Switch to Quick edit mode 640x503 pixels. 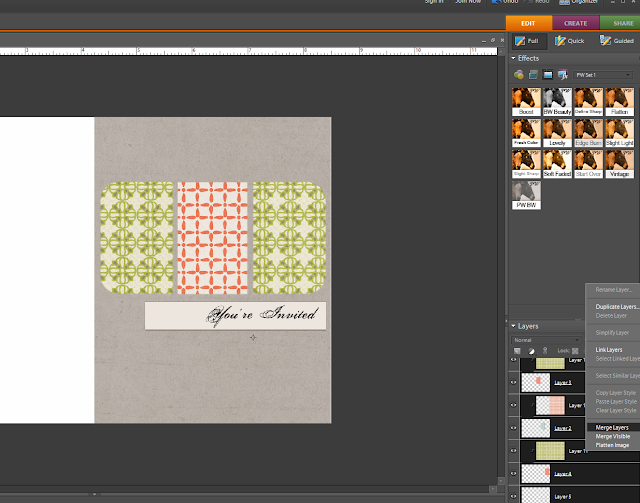point(569,41)
